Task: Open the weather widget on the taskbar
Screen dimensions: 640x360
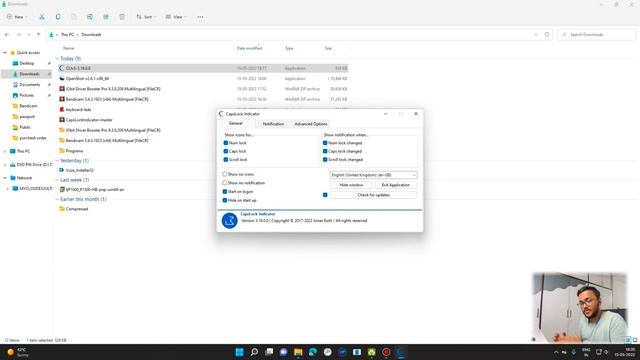Action: (17, 352)
